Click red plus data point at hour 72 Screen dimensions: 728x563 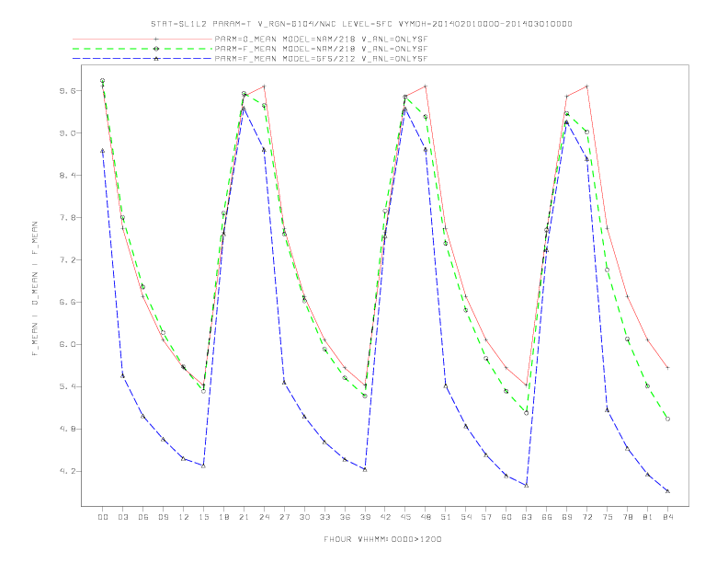point(587,86)
